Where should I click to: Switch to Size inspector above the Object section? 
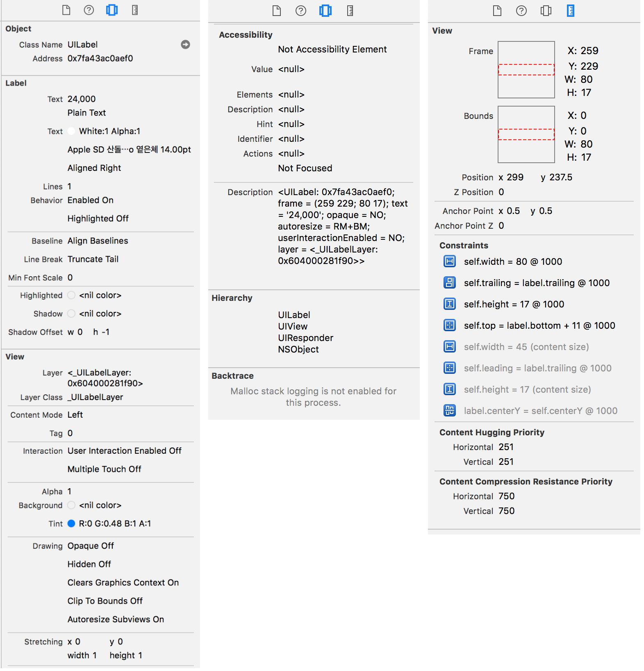[135, 10]
